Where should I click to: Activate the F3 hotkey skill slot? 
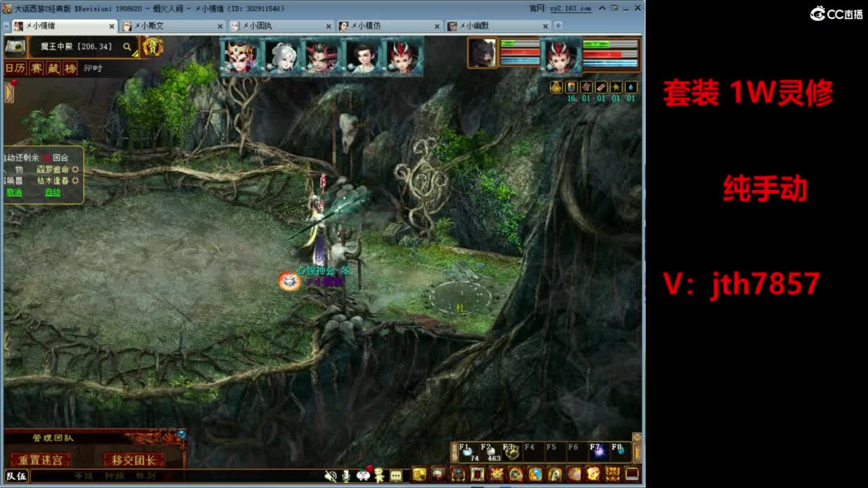(511, 452)
